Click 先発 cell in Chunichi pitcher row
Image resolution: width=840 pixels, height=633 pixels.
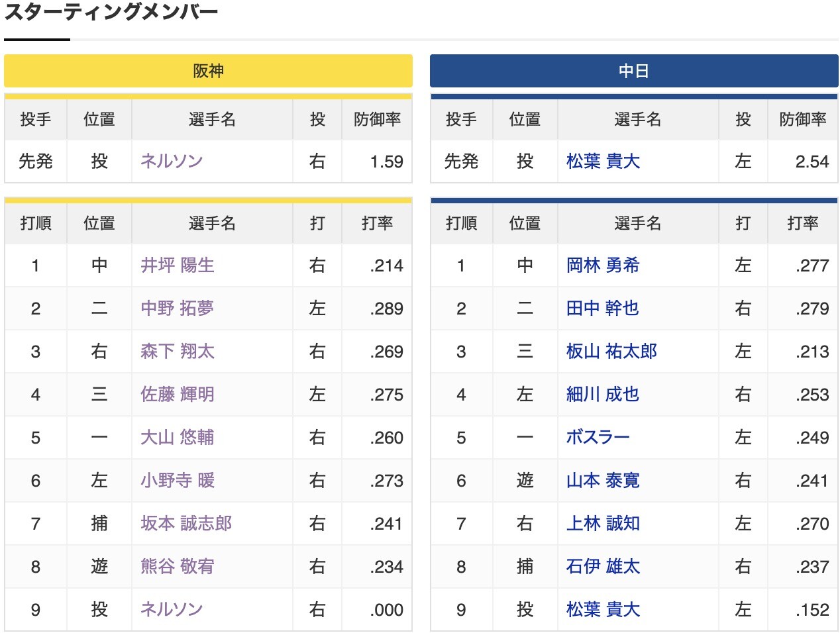pyautogui.click(x=461, y=161)
